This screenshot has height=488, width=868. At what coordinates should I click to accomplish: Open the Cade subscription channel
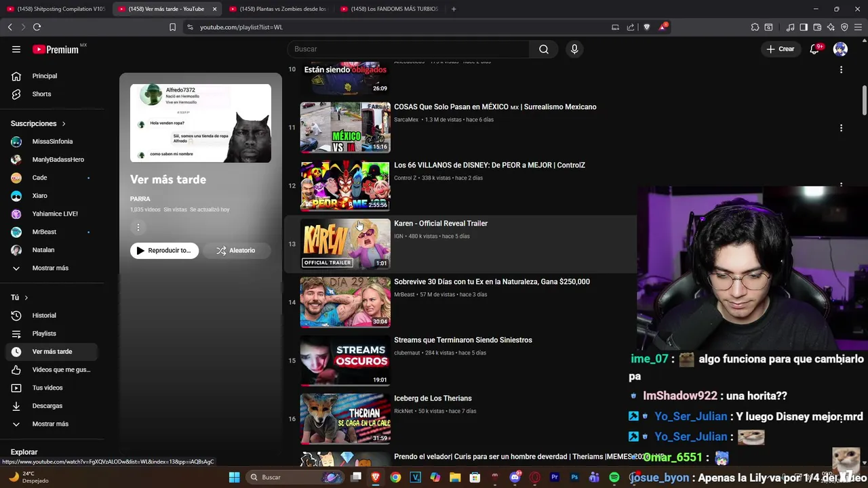point(53,178)
